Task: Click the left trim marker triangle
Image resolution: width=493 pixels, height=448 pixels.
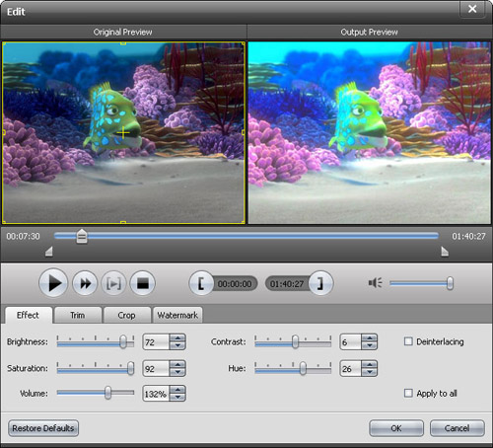Action: (x=49, y=252)
